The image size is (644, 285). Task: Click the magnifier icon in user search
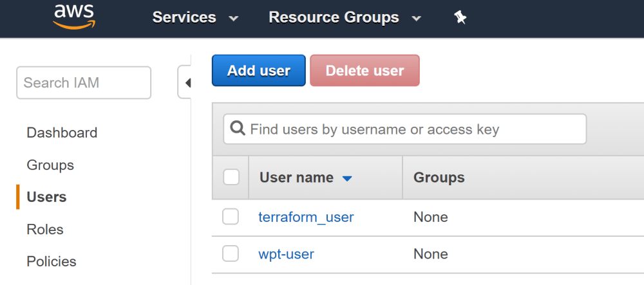point(238,129)
